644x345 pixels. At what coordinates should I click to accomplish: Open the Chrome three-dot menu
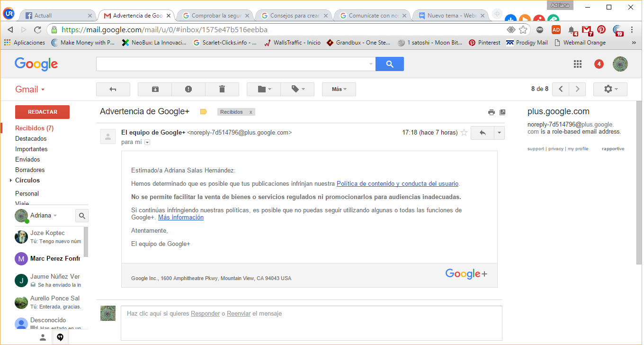[x=633, y=29]
